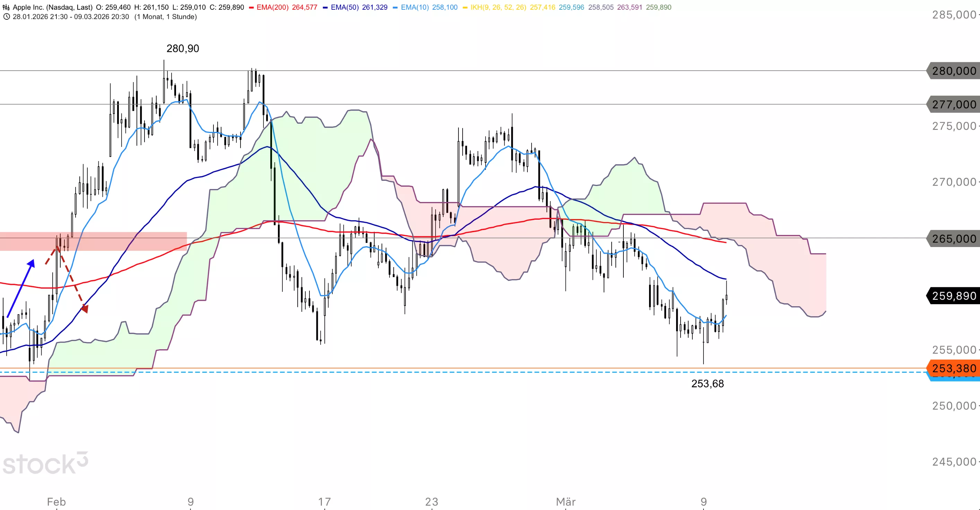Click the candlestick chart icon beside Apple Inc.
The height and width of the screenshot is (510, 980).
[x=6, y=7]
